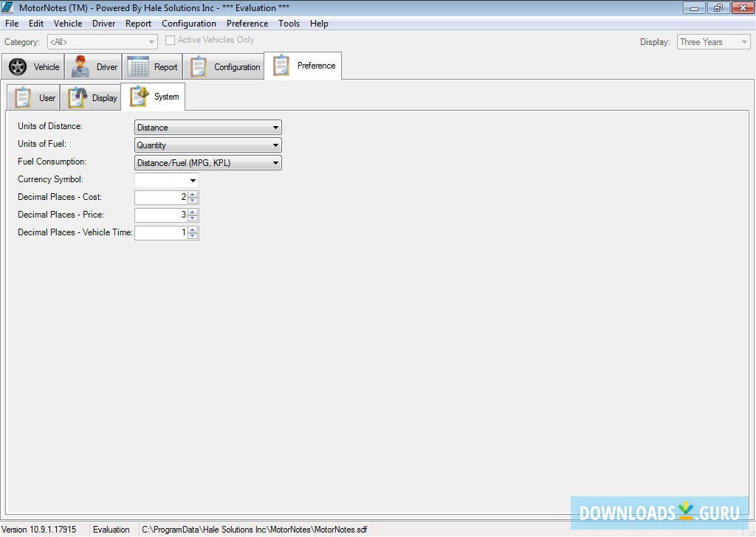Image resolution: width=756 pixels, height=537 pixels.
Task: Decrease Decimal Places Vehicle Time value
Action: (x=193, y=236)
